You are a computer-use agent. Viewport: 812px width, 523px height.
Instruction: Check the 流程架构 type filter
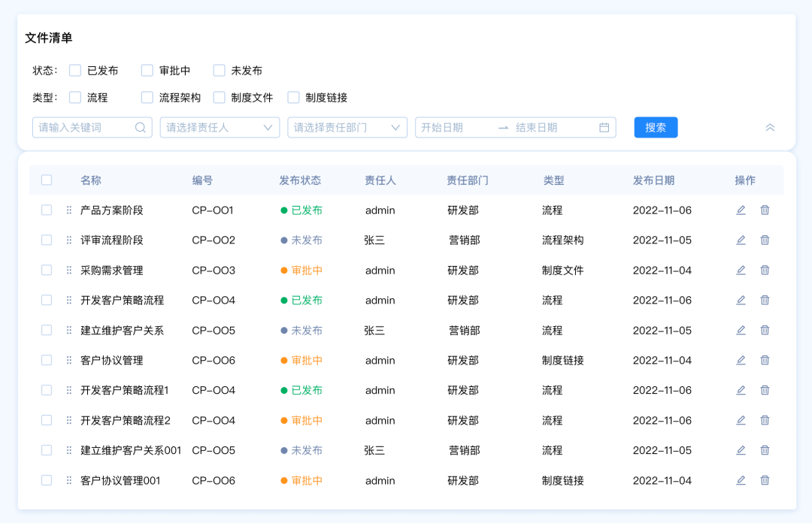tap(147, 98)
